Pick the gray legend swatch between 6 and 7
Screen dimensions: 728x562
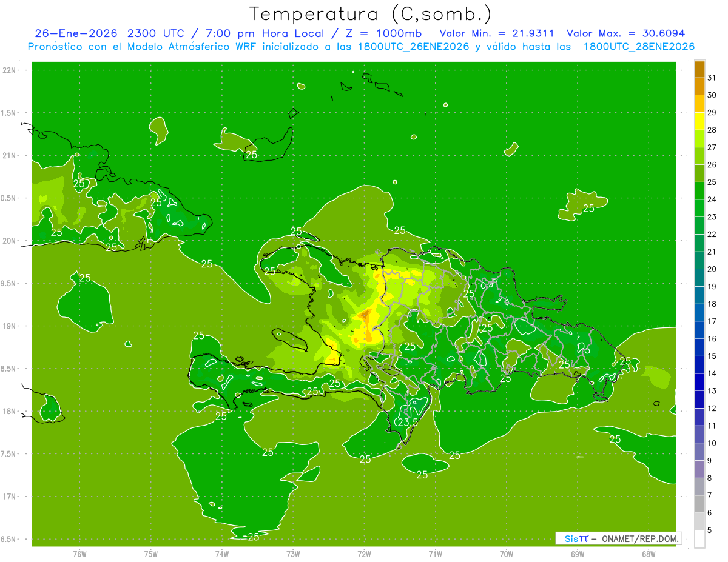pyautogui.click(x=700, y=504)
